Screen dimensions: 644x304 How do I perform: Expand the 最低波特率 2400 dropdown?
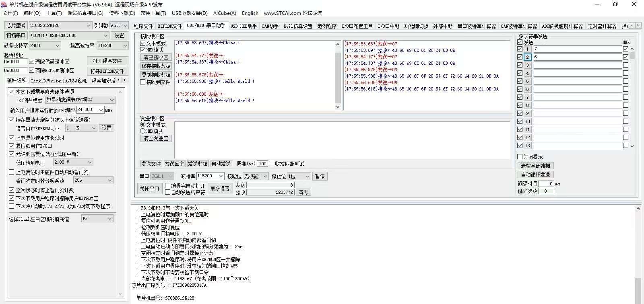(45, 45)
